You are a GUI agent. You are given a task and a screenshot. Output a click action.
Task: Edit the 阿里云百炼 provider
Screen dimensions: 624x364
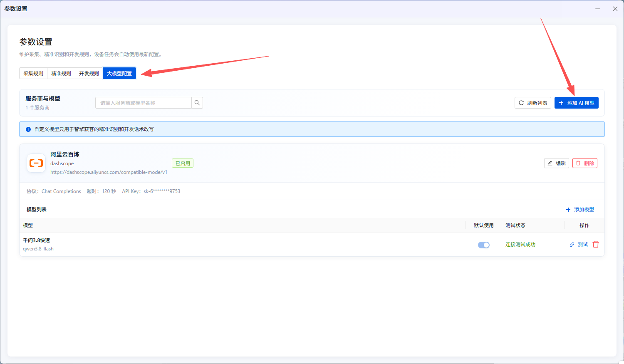(x=557, y=163)
